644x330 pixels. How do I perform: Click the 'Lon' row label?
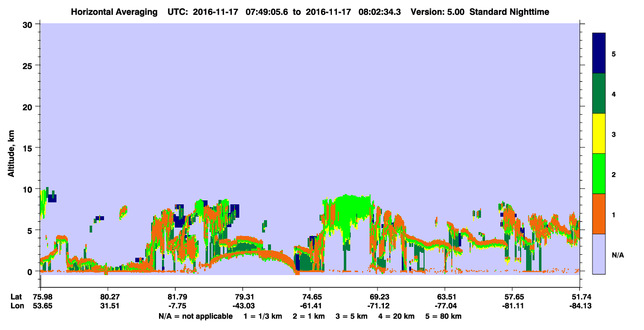[x=16, y=306]
